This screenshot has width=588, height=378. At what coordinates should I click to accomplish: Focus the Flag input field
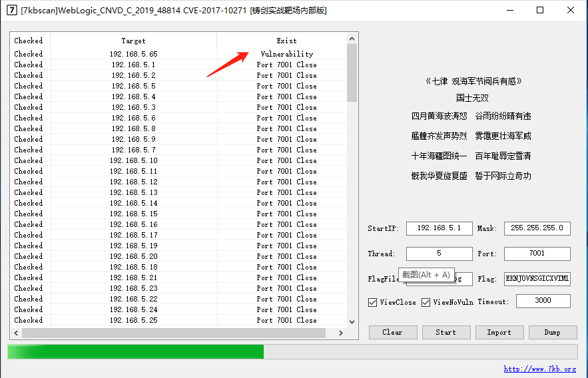point(537,279)
